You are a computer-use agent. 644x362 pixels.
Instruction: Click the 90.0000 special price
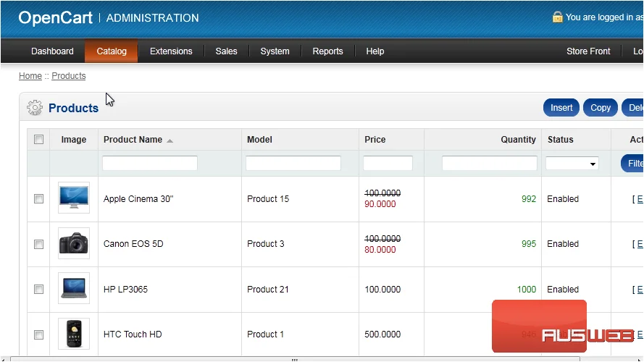[x=380, y=204]
